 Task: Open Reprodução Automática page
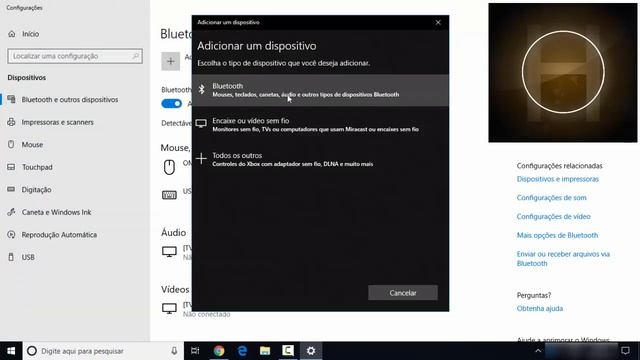(x=59, y=235)
